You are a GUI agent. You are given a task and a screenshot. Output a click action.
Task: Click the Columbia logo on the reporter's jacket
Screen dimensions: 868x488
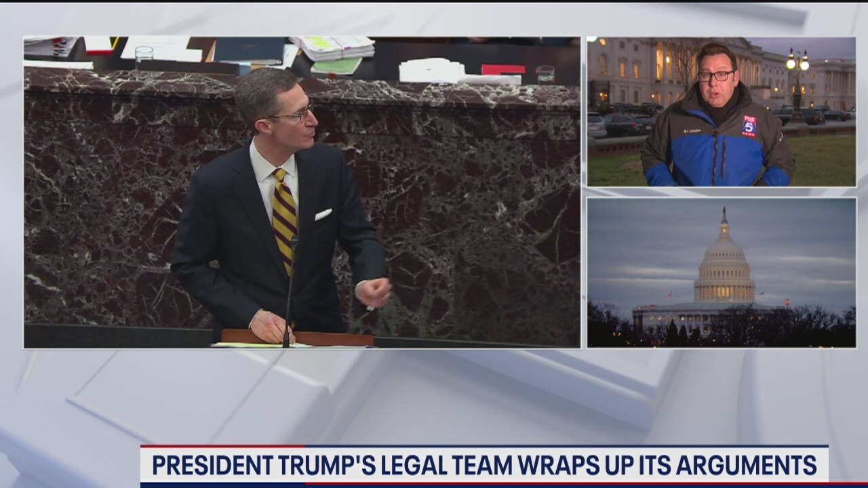click(x=692, y=130)
